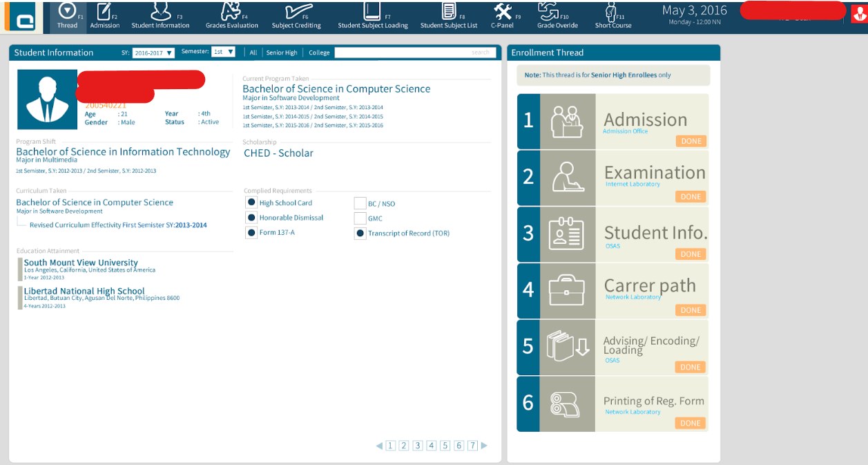Toggle the High School Card requirement

point(251,202)
